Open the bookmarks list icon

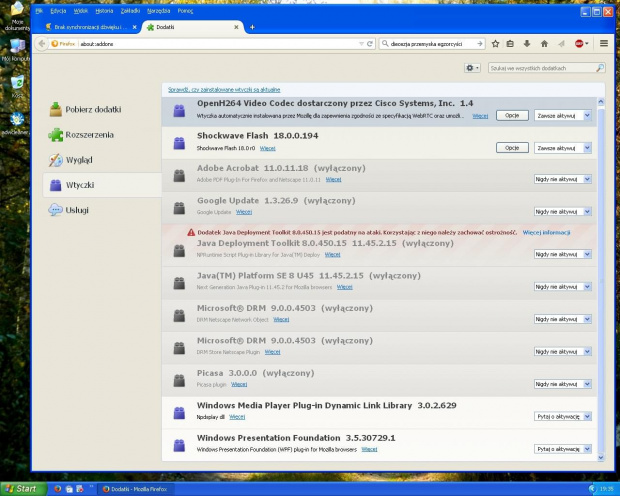click(x=510, y=44)
